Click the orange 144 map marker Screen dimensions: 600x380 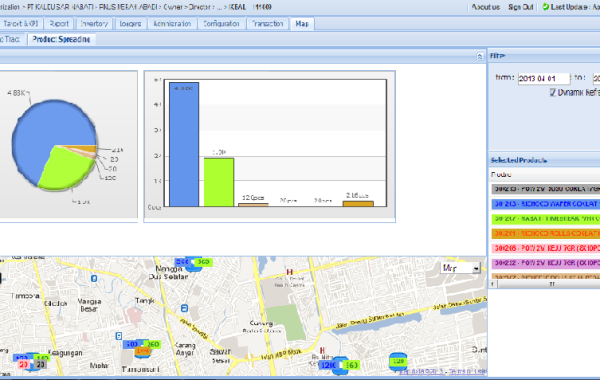click(142, 351)
